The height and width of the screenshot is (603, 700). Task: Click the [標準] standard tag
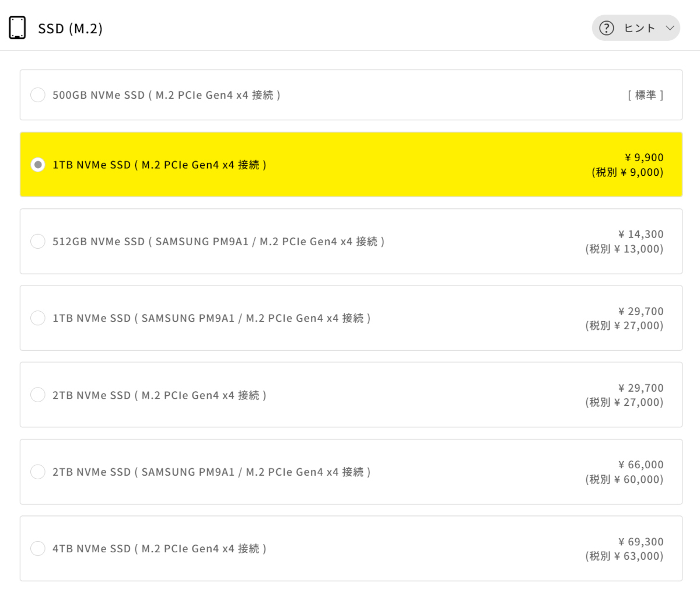[646, 95]
